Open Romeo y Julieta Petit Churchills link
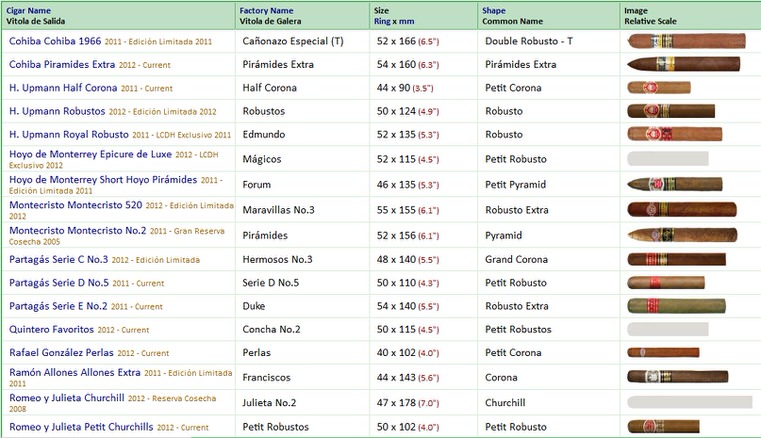761x438 pixels. [x=81, y=427]
